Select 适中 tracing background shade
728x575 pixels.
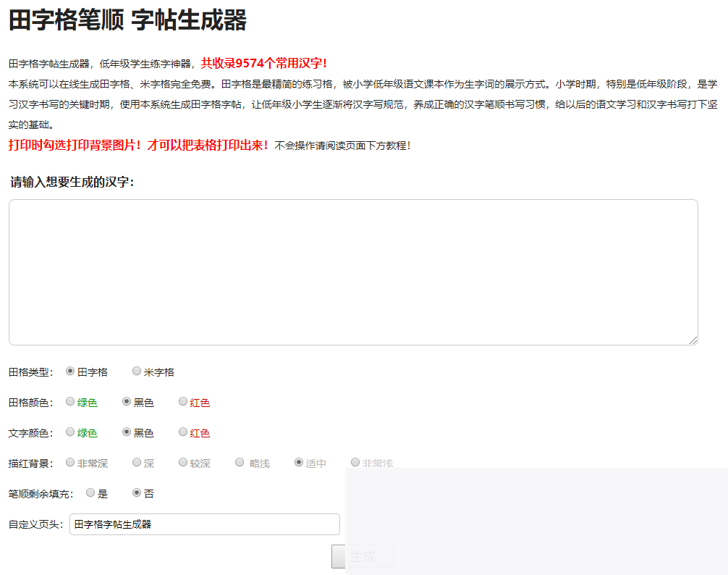click(x=297, y=462)
